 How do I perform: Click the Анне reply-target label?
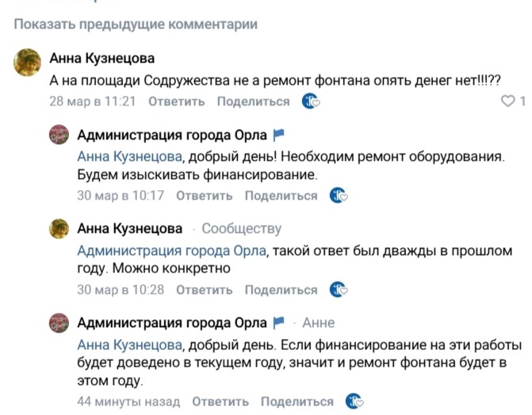click(x=319, y=323)
